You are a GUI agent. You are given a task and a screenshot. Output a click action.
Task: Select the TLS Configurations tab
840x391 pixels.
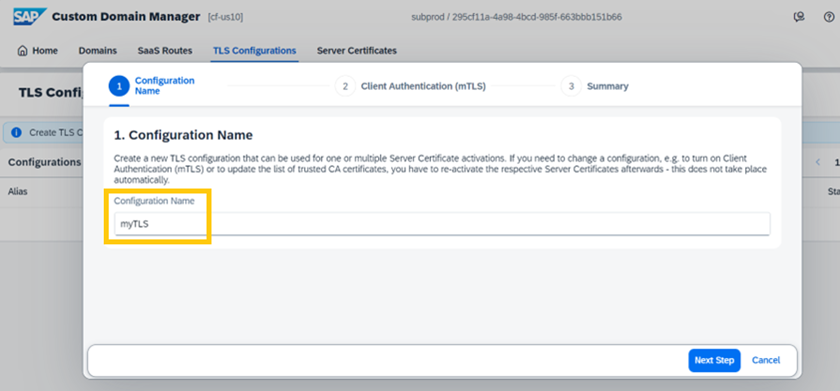(x=254, y=51)
